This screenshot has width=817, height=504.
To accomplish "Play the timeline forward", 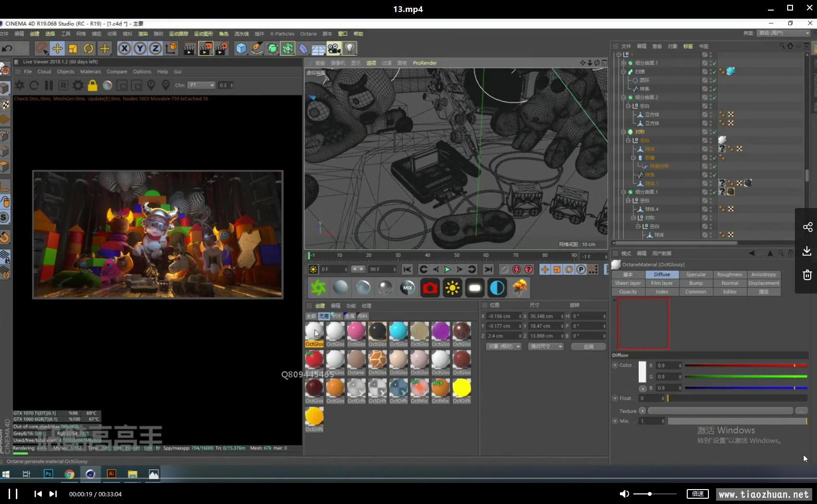I will pos(447,270).
